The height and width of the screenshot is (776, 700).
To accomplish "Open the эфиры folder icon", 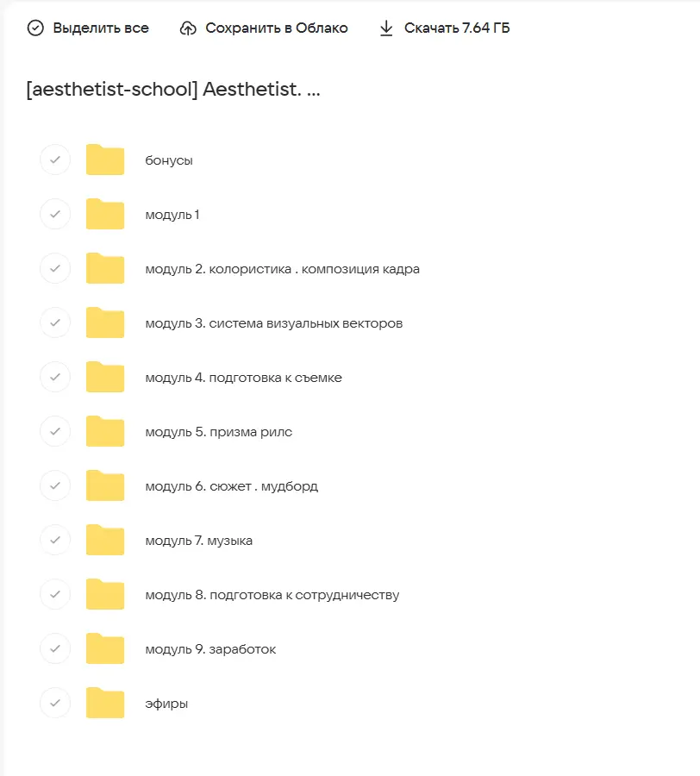I will point(105,704).
